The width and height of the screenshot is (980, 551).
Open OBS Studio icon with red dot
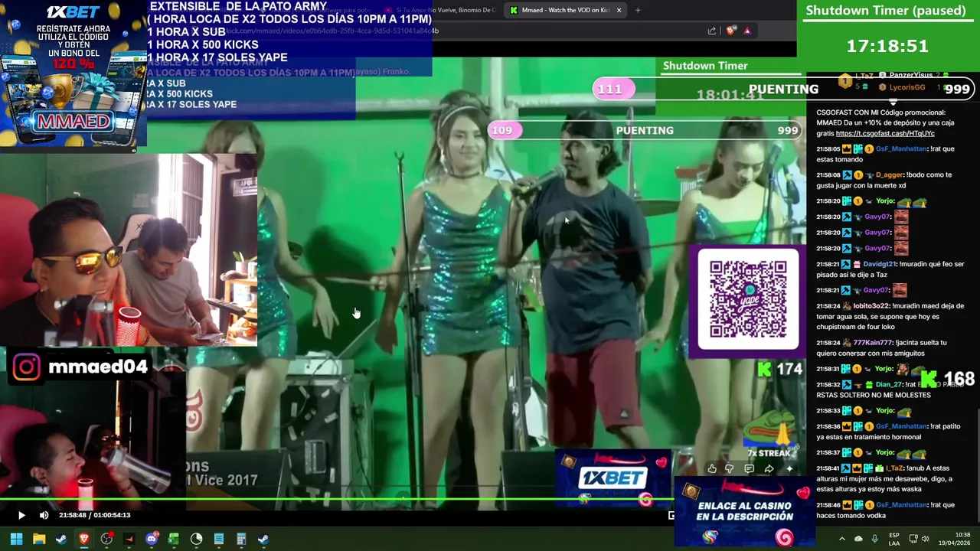pyautogui.click(x=106, y=539)
